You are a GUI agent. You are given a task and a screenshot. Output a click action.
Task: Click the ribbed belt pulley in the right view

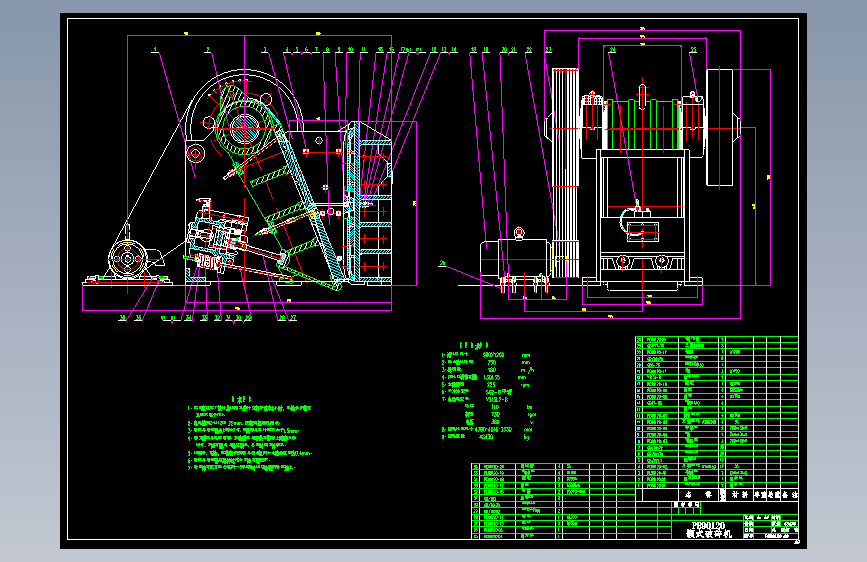click(x=565, y=173)
